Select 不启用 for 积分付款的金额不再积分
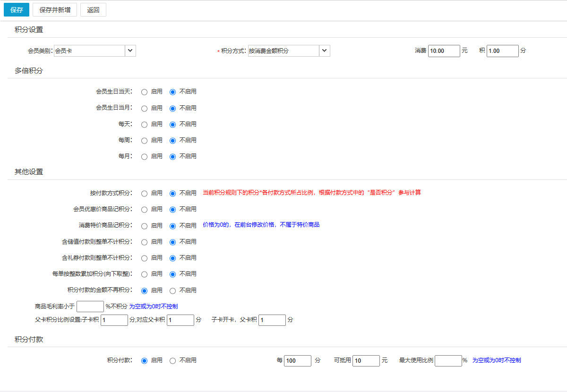Viewport: 567px width, 392px height. (173, 290)
